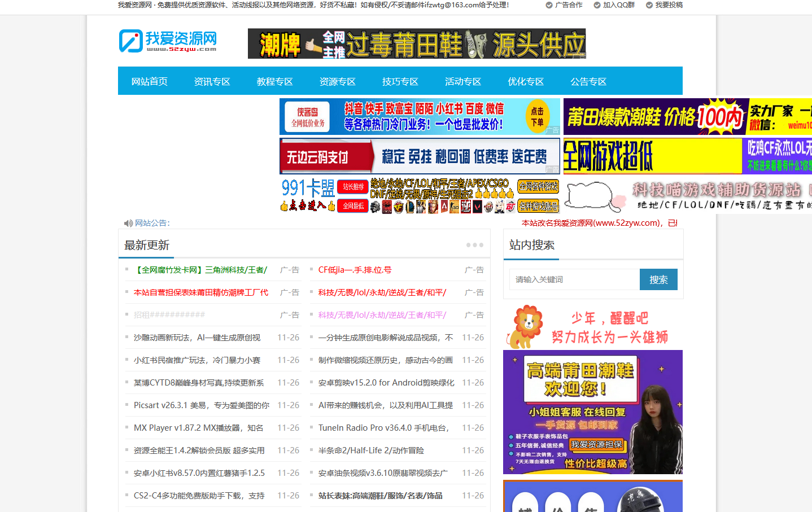Open the 资讯专区 menu item

coord(212,81)
